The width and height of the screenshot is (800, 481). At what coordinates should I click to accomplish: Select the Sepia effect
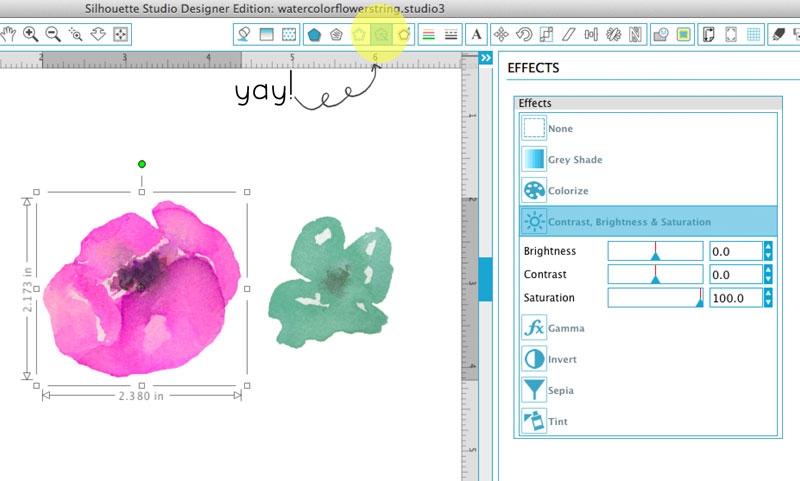pos(648,390)
